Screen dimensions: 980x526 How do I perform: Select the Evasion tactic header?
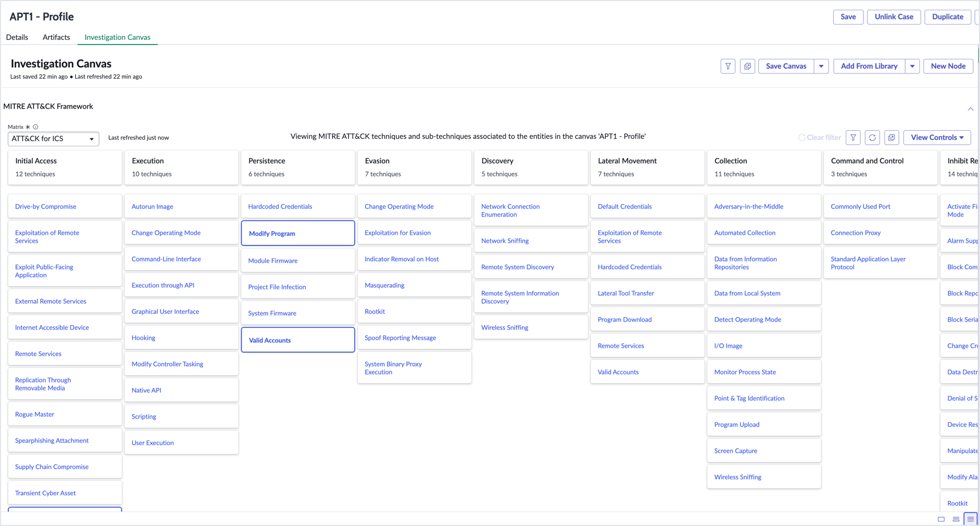coord(414,167)
